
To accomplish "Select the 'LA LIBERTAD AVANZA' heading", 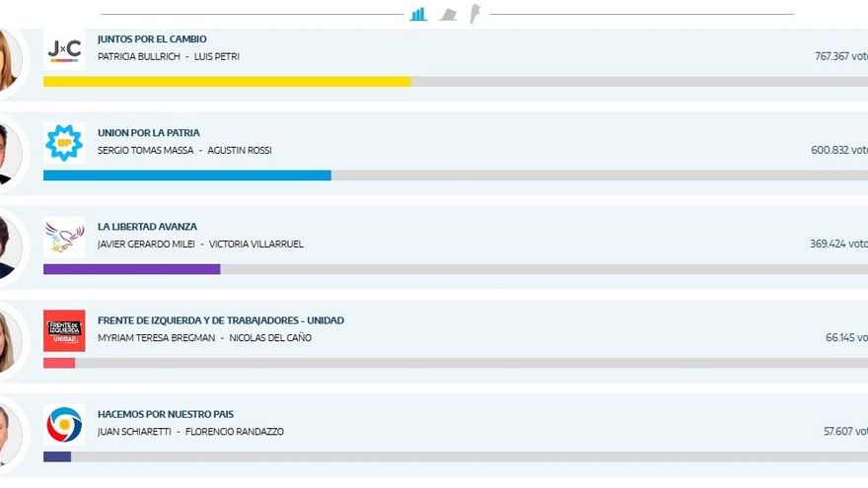I will pyautogui.click(x=147, y=227).
